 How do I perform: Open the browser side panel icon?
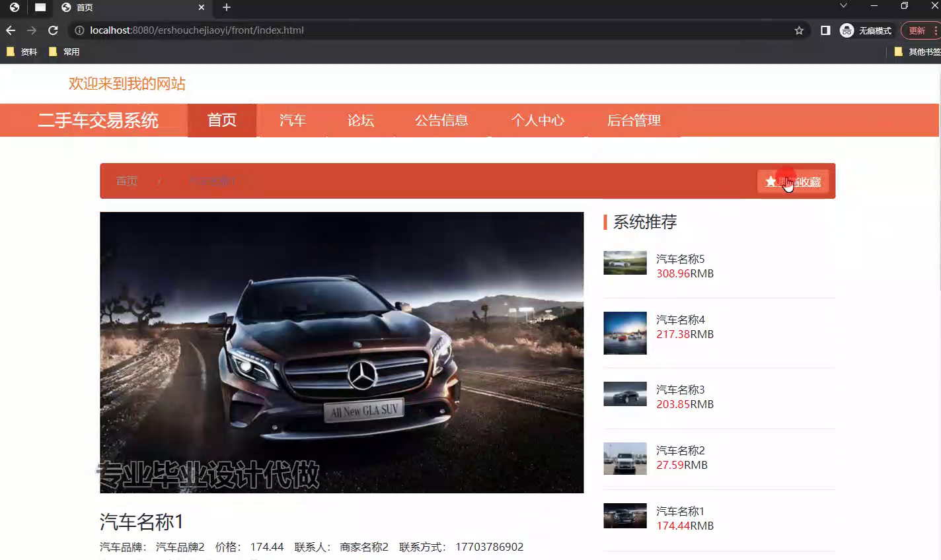[x=825, y=30]
